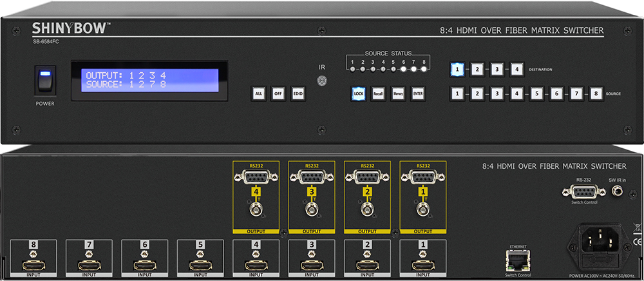Select lit DESTINATION button 1
Image resolution: width=644 pixels, height=281 pixels.
pos(457,69)
